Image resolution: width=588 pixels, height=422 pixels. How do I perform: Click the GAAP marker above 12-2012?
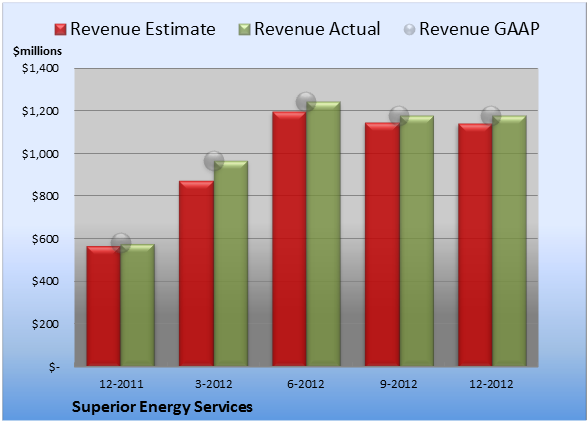491,116
